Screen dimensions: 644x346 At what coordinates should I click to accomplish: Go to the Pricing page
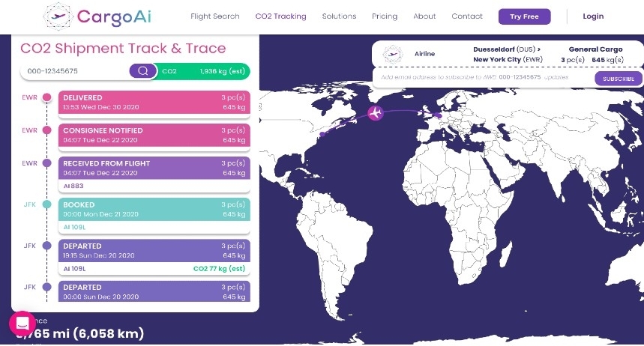(x=385, y=16)
